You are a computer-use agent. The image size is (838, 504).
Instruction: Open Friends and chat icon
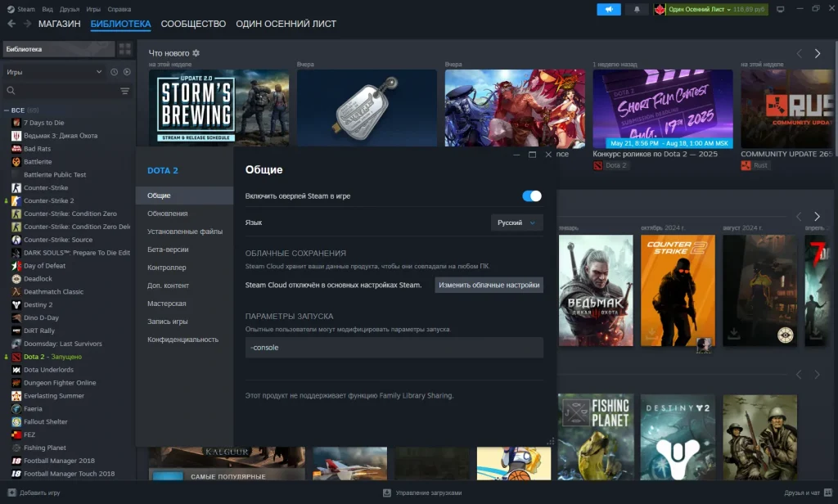pyautogui.click(x=828, y=493)
